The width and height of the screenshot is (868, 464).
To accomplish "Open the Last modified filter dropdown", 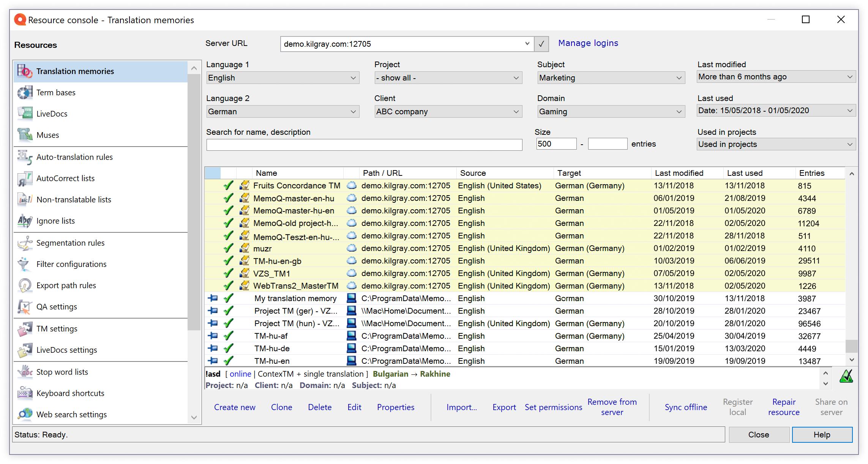I will click(776, 77).
